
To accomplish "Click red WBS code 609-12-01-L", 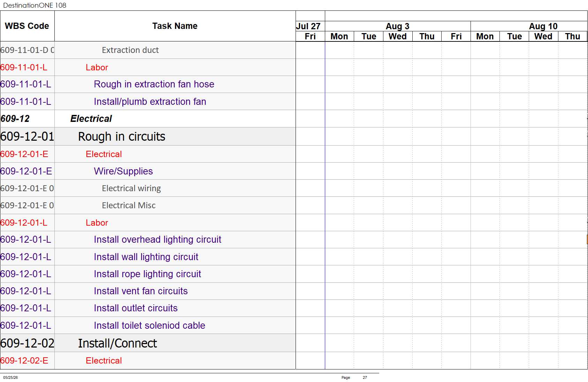I will coord(24,223).
